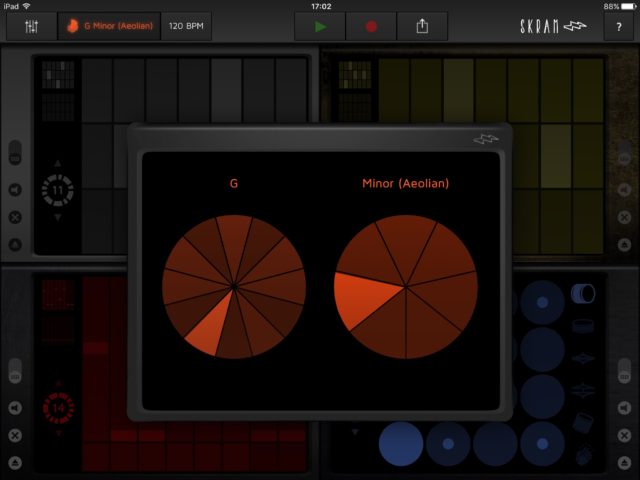Adjust the blue drum panel's volume slider
Viewport: 640px width, 480px height.
click(624, 371)
